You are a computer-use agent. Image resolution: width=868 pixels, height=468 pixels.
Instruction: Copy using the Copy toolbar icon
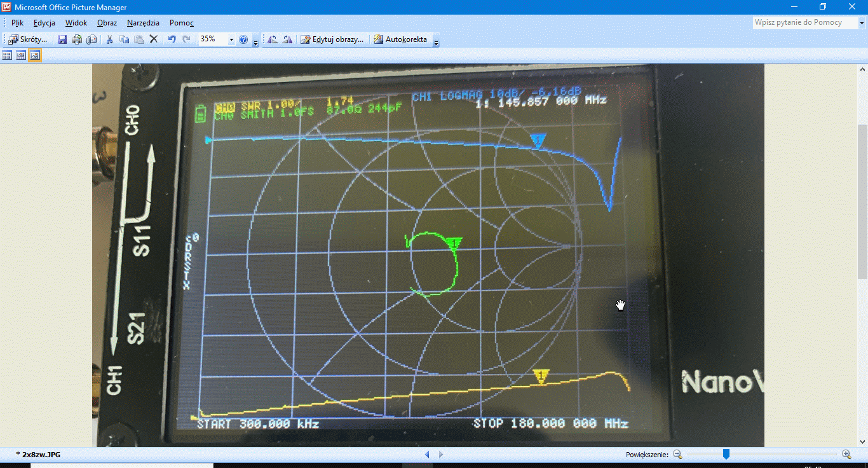pos(124,39)
